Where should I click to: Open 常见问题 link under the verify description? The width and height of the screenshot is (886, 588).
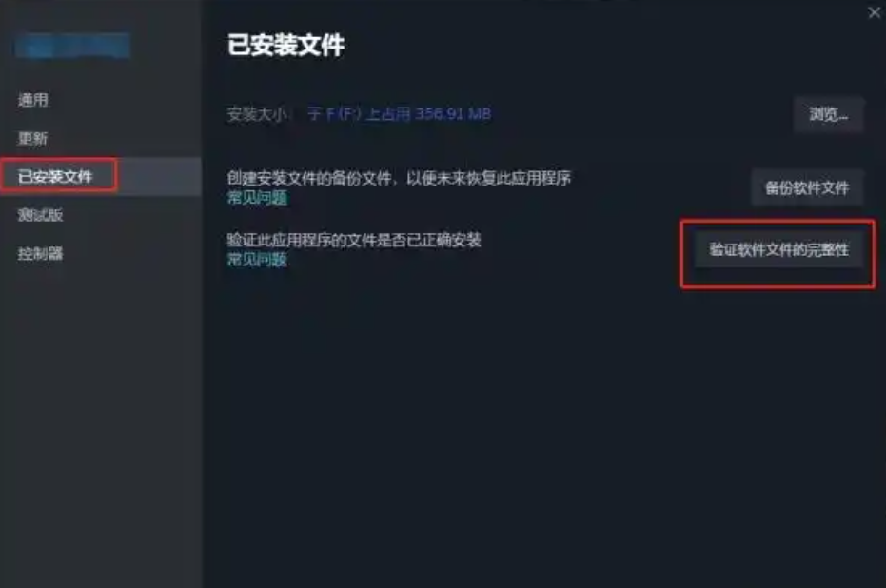(x=257, y=260)
